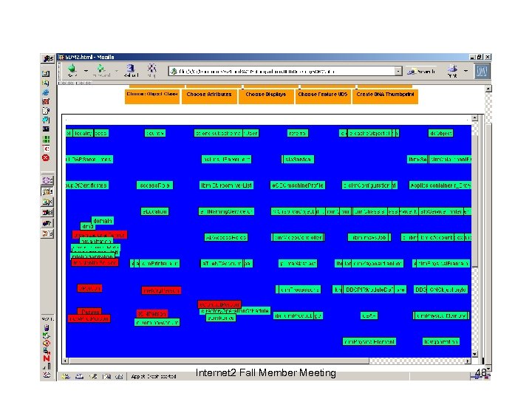Click the green accessRole node
The height and width of the screenshot is (399, 532).
[x=154, y=185]
